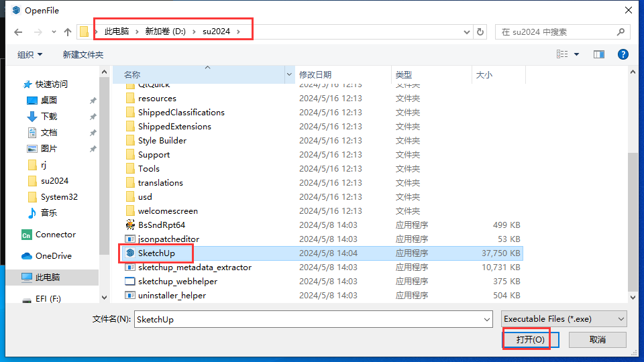The image size is (644, 362).
Task: Select uninstaller_helper file
Action: pos(172,296)
